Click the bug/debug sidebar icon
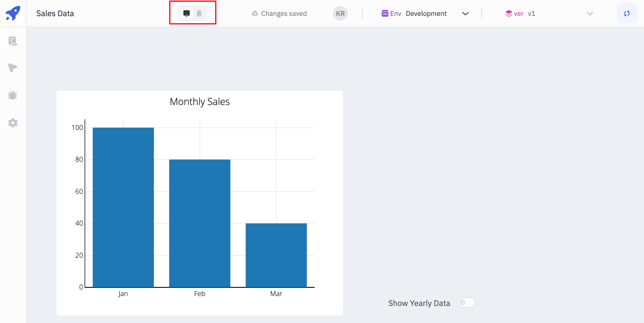The width and height of the screenshot is (644, 323). pyautogui.click(x=12, y=96)
